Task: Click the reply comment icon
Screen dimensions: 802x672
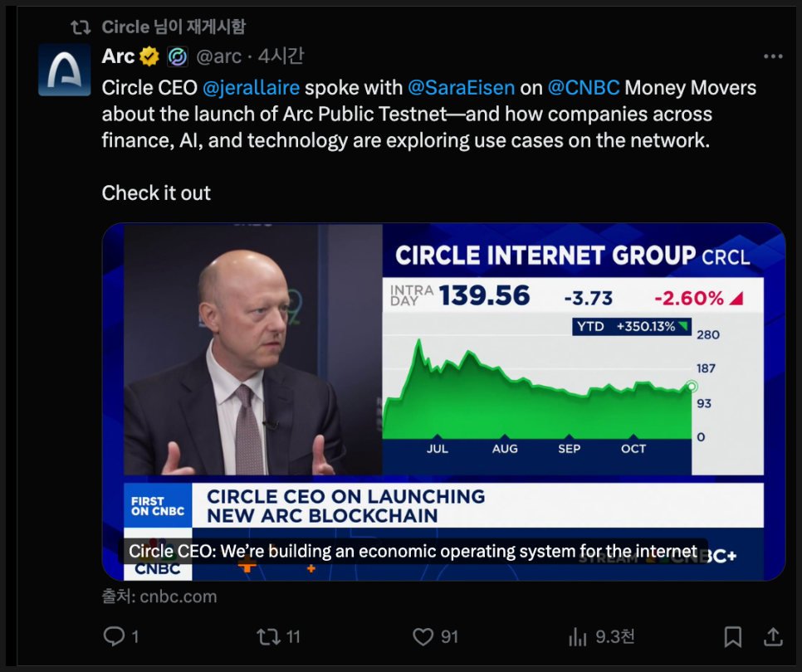Action: (114, 636)
